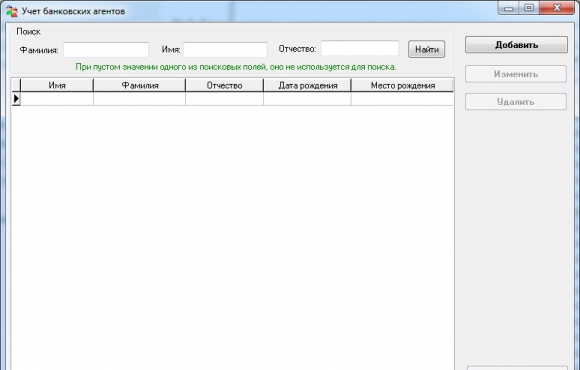Click the app icon in title bar
The image size is (580, 370).
11,11
